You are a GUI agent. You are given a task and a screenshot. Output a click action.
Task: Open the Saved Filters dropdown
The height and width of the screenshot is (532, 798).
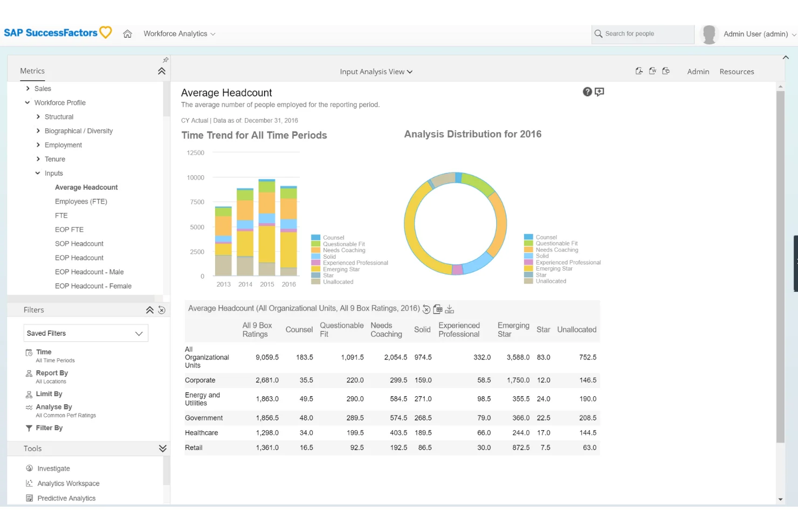pos(85,333)
